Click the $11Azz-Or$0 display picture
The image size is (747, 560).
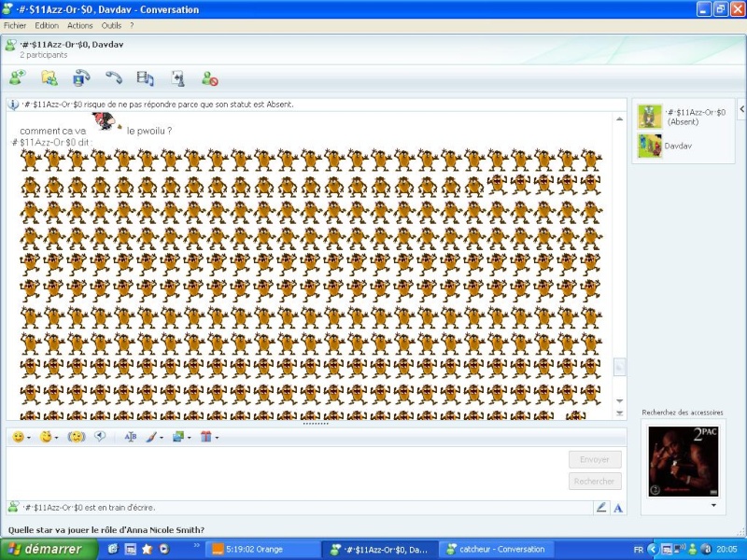pos(650,117)
